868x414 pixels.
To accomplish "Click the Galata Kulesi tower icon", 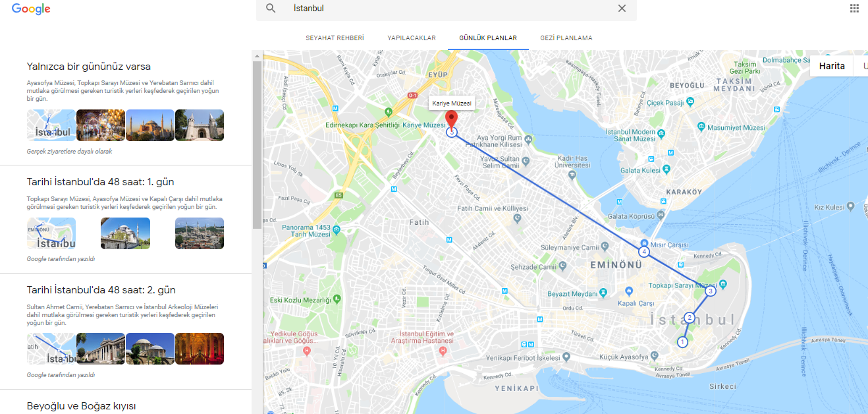I will click(666, 169).
